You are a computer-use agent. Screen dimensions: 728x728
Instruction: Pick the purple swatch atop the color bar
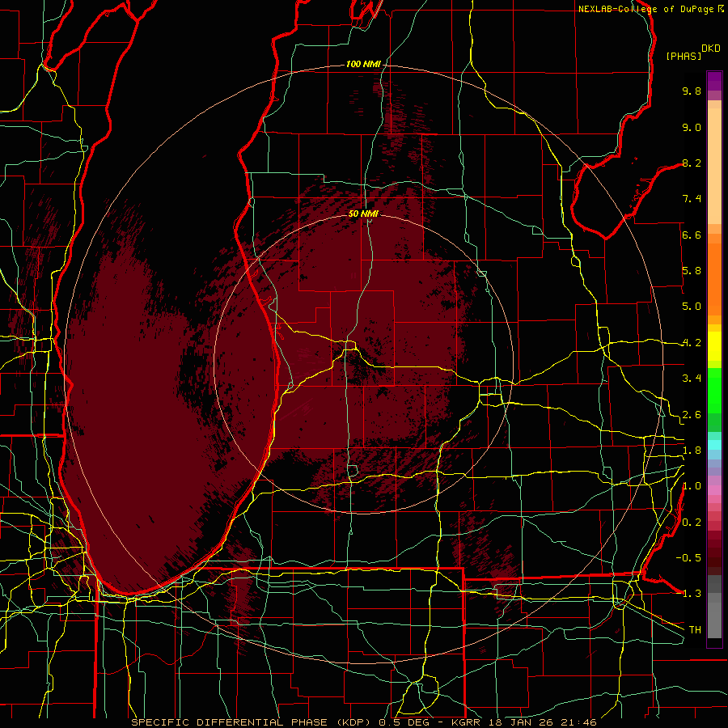click(x=714, y=81)
